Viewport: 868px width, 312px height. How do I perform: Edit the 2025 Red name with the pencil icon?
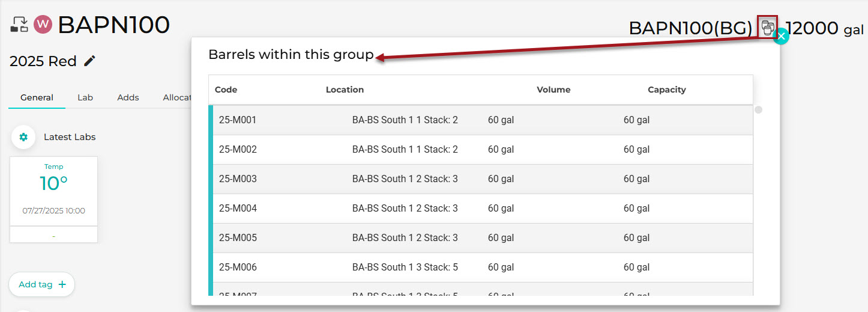[89, 61]
